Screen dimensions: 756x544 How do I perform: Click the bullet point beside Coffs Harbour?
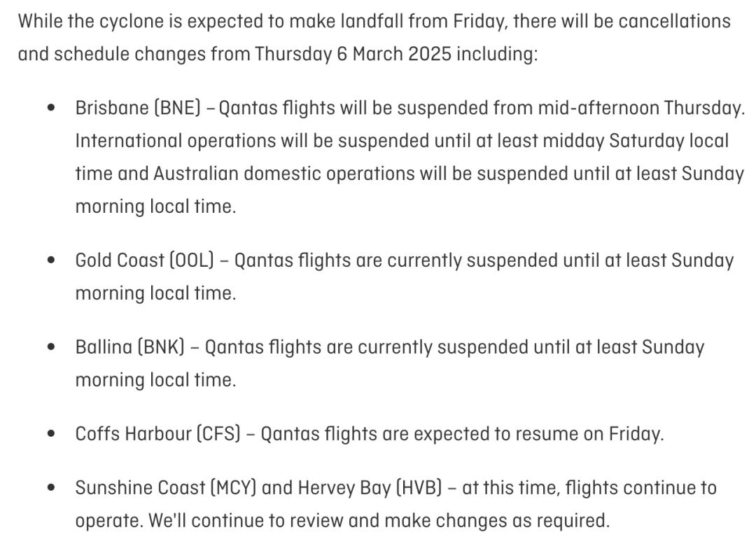(50, 434)
